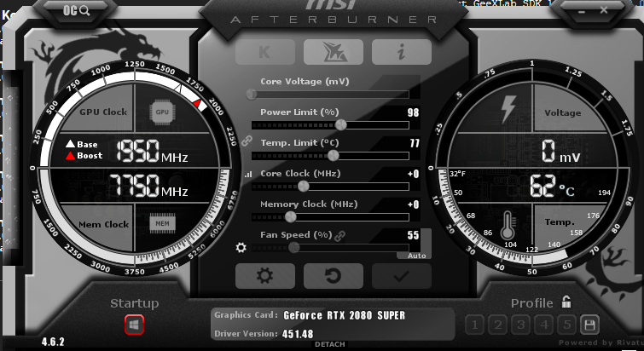The height and width of the screenshot is (351, 644).
Task: Click the Memory Clock slider handle
Action: (x=290, y=217)
